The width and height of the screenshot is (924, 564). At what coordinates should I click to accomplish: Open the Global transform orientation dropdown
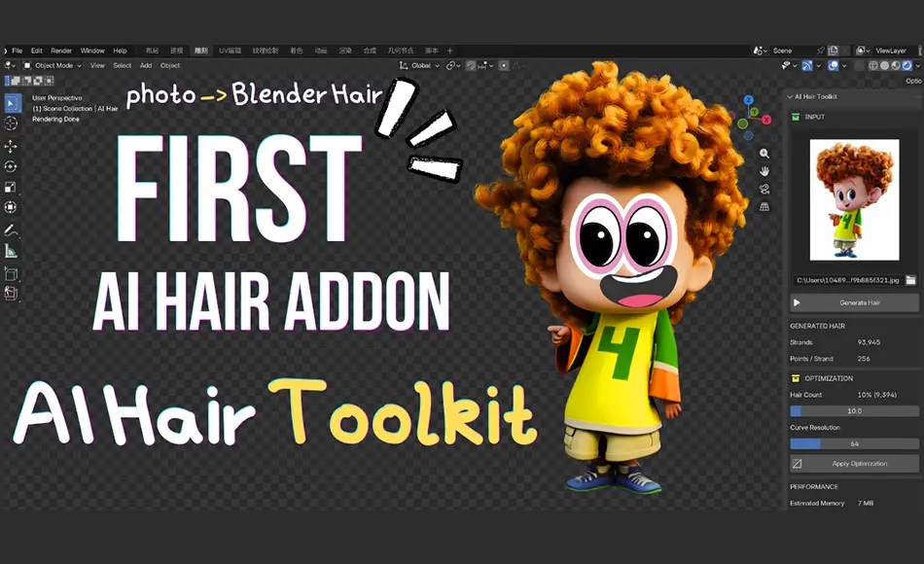click(420, 65)
